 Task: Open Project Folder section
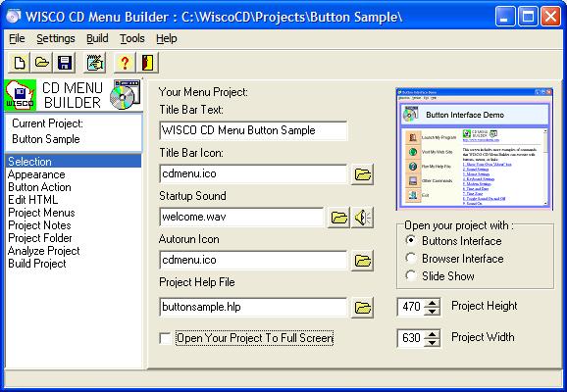tap(74, 238)
